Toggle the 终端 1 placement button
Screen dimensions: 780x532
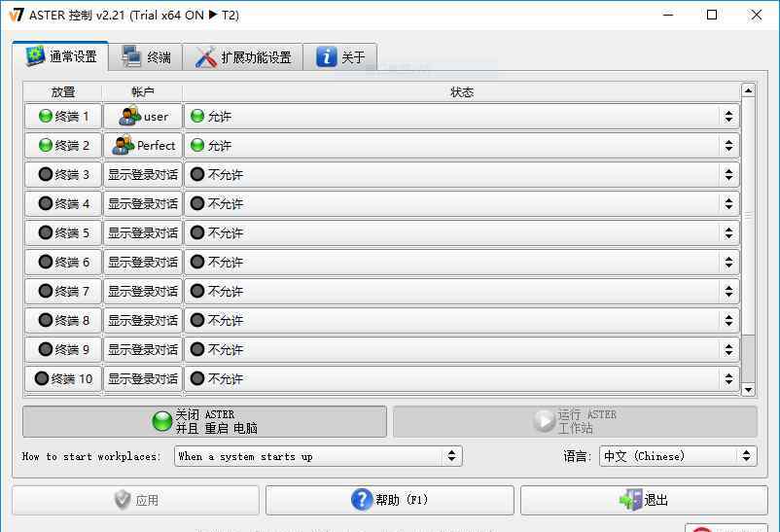[x=63, y=117]
